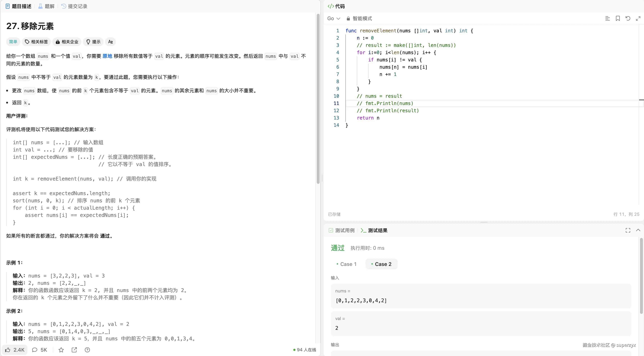Click the 原地 in-place hyperlink
644x356 pixels.
[107, 56]
